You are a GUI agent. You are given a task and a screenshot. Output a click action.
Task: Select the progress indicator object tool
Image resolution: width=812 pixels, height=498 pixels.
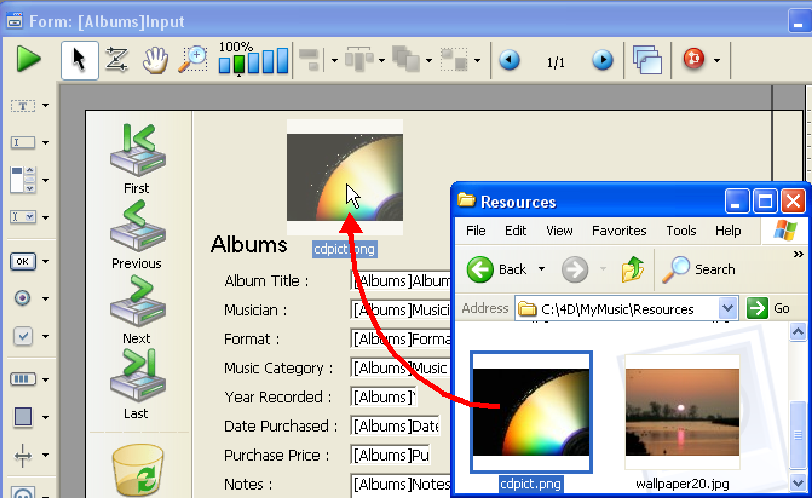coord(23,379)
